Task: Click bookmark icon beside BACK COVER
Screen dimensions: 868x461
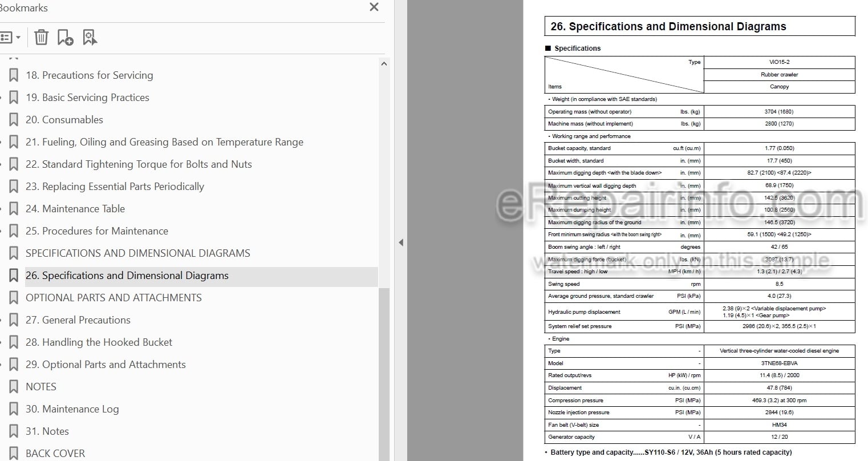Action: [x=14, y=454]
